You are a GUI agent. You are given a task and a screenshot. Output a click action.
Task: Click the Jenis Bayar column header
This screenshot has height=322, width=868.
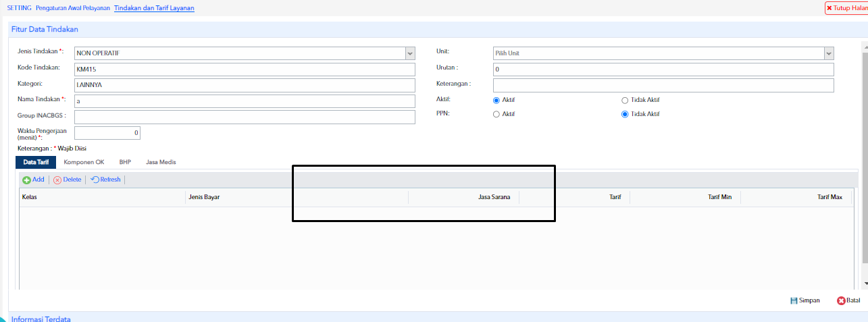coord(297,197)
